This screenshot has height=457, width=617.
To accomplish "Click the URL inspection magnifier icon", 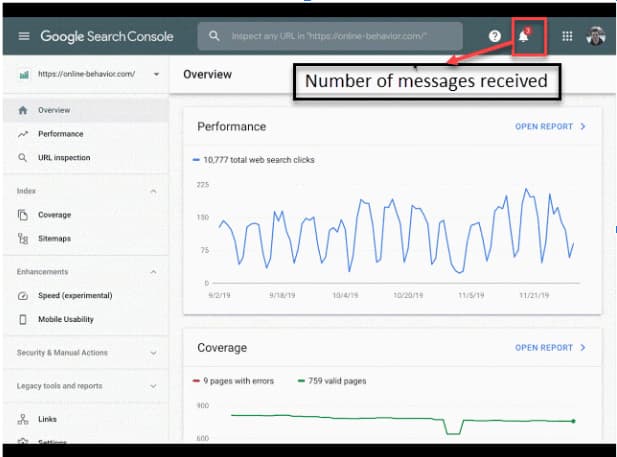I will click(23, 157).
